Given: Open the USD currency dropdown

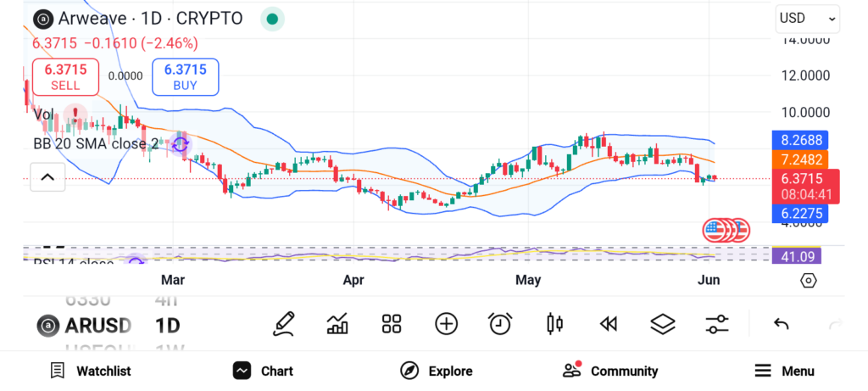Looking at the screenshot, I should click(808, 19).
